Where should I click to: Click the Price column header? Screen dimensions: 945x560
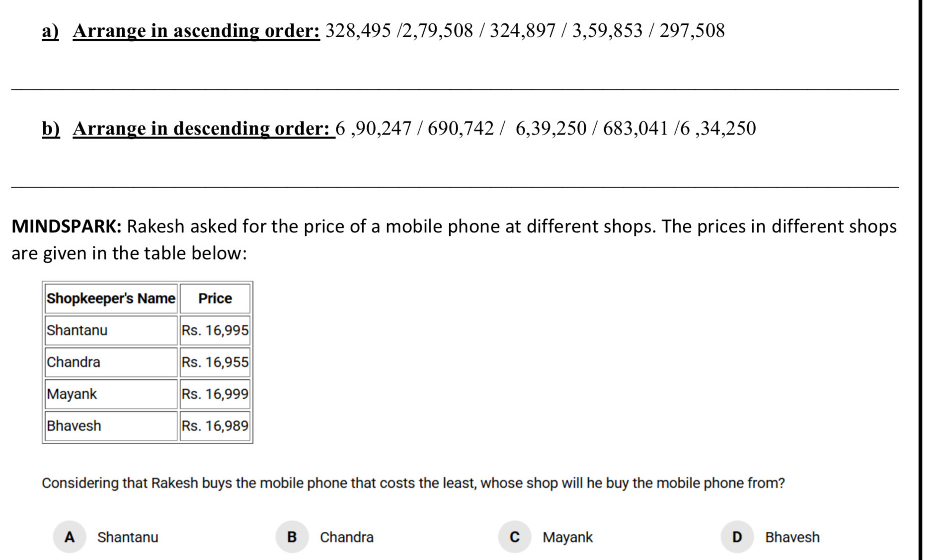coord(215,298)
